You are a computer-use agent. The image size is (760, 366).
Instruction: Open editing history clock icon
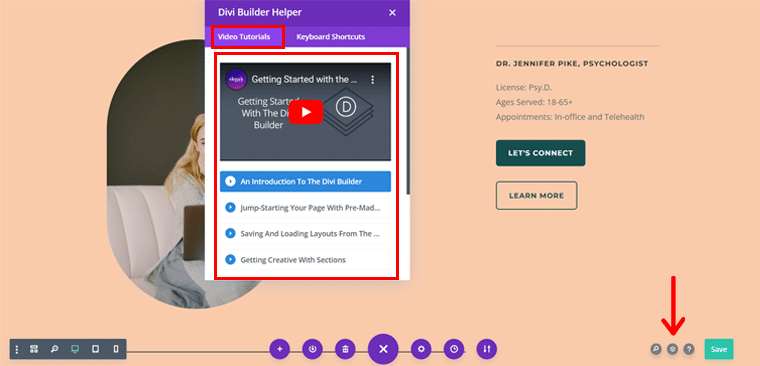click(x=454, y=349)
